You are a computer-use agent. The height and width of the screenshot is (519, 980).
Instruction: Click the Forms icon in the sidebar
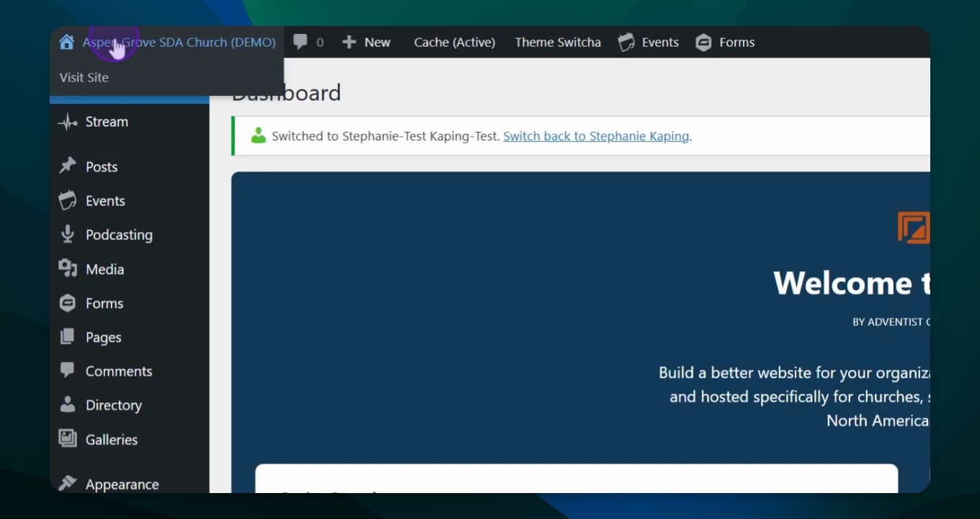(x=68, y=303)
